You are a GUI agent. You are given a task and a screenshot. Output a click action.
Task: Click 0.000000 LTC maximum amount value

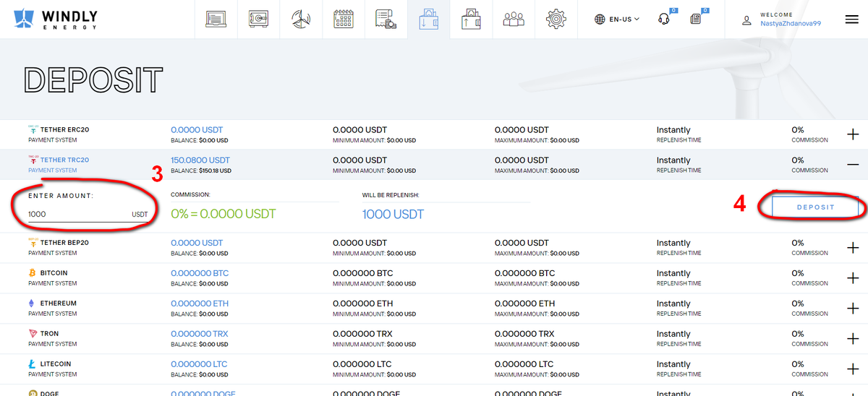[x=524, y=365]
